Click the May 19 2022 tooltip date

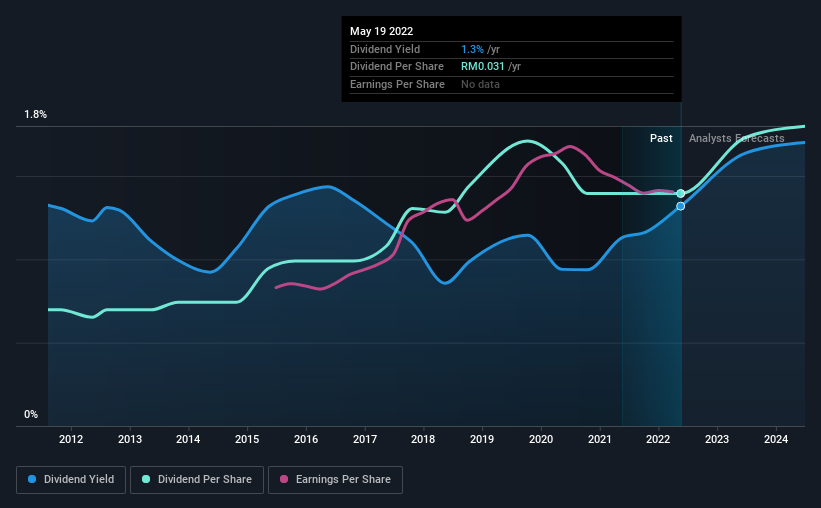(x=381, y=31)
